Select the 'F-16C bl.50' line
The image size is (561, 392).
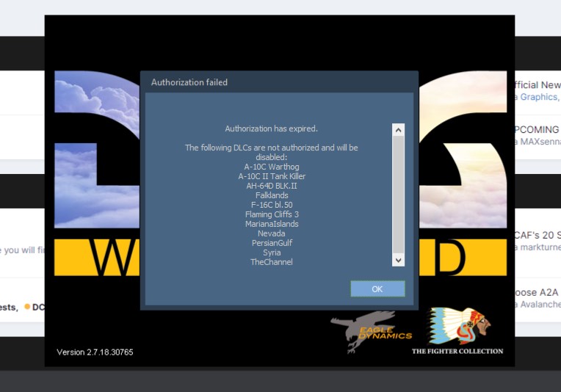point(272,205)
